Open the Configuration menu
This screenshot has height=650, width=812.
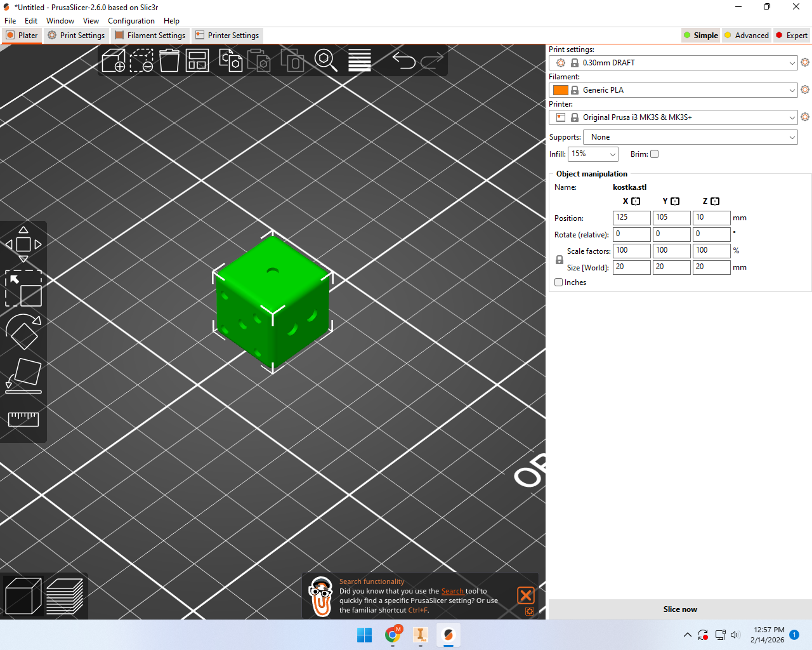[131, 21]
